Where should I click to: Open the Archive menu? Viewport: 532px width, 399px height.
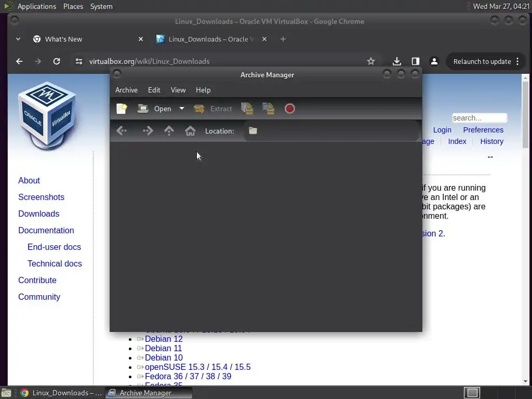tap(127, 90)
